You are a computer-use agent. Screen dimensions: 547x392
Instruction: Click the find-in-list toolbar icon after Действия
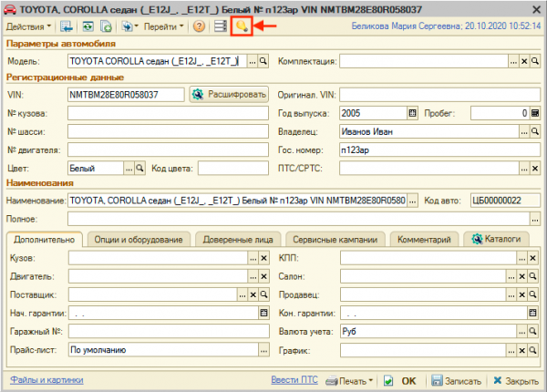[66, 26]
